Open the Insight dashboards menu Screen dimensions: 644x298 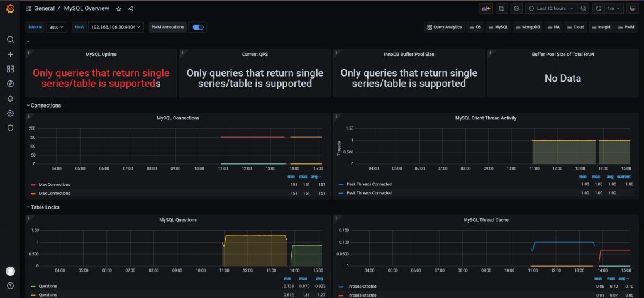(601, 27)
